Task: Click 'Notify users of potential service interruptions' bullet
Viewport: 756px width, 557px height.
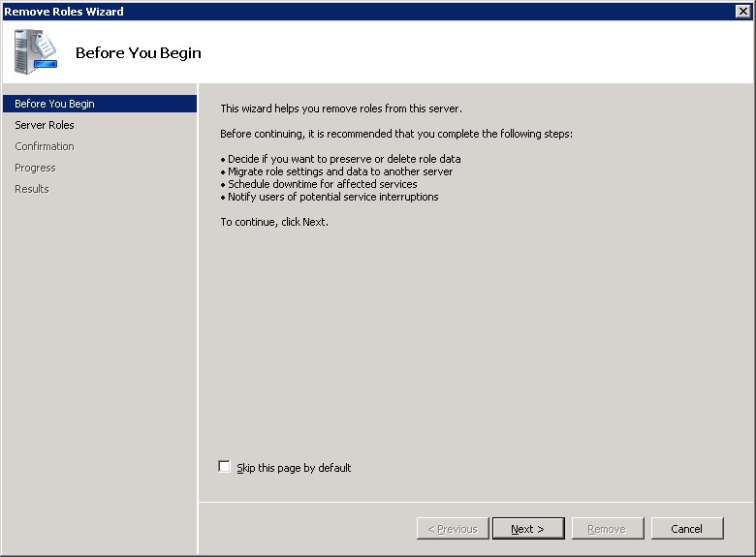Action: tap(330, 197)
